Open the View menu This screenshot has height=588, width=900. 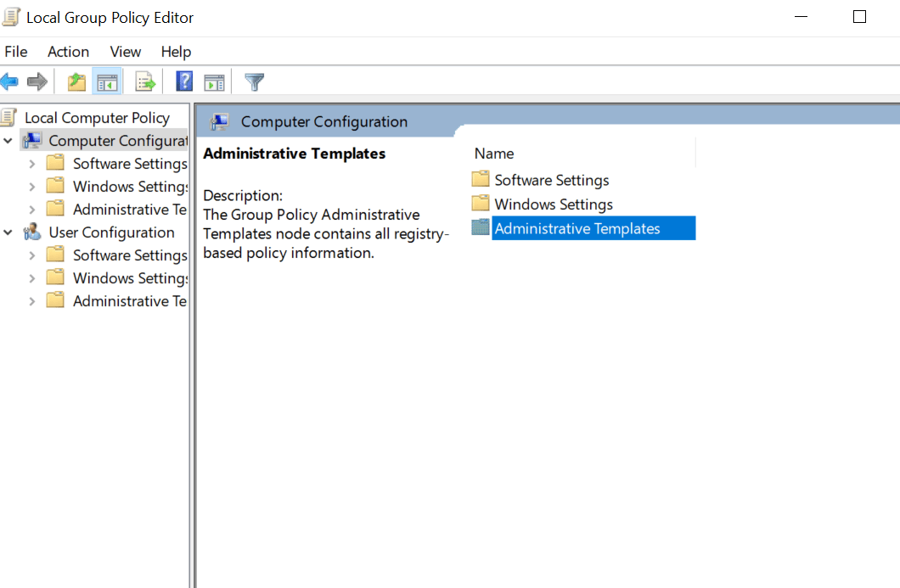[x=125, y=52]
